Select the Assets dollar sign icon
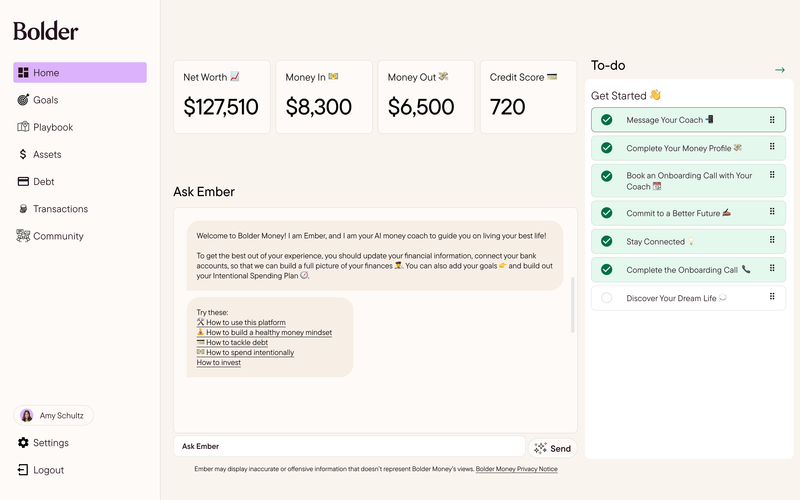The height and width of the screenshot is (500, 800). click(23, 154)
